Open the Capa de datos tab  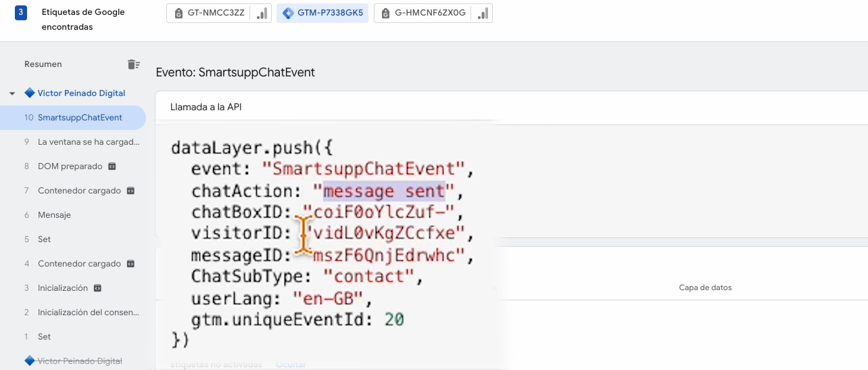[705, 287]
